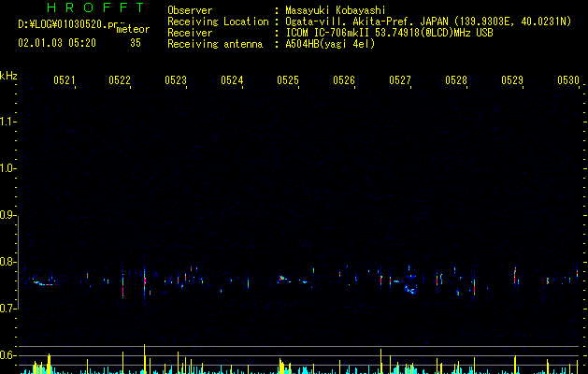Click the meteor count value 35
This screenshot has height=374, width=588.
(136, 43)
